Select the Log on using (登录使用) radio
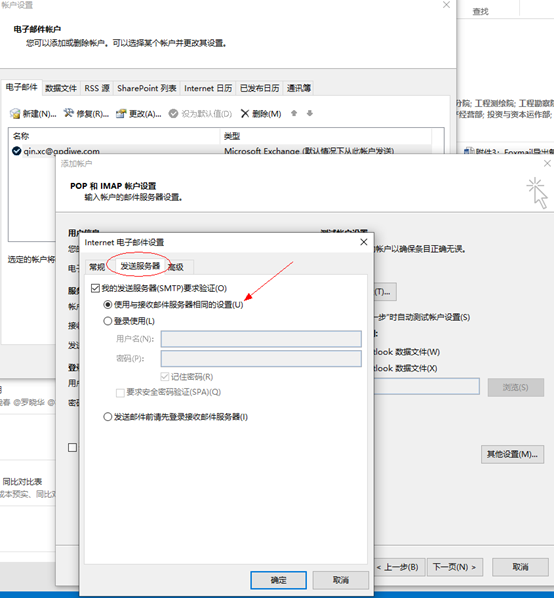The width and height of the screenshot is (554, 598). (x=108, y=321)
